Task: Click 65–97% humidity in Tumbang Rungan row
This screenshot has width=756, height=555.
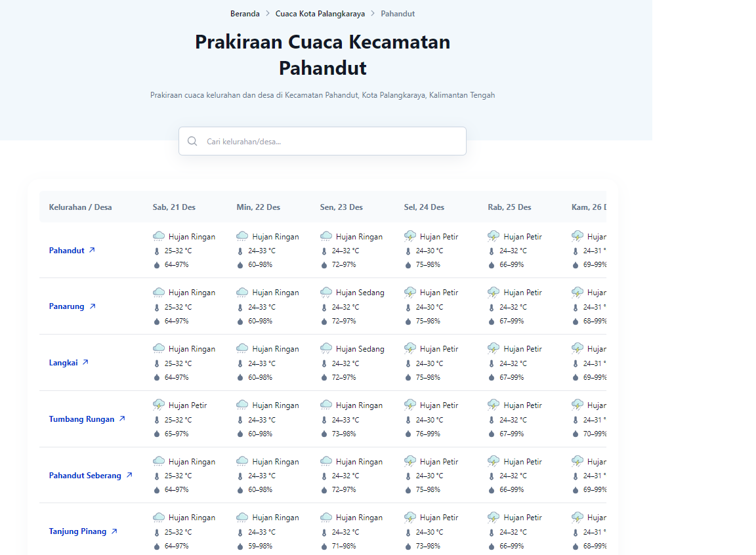Action: [177, 434]
